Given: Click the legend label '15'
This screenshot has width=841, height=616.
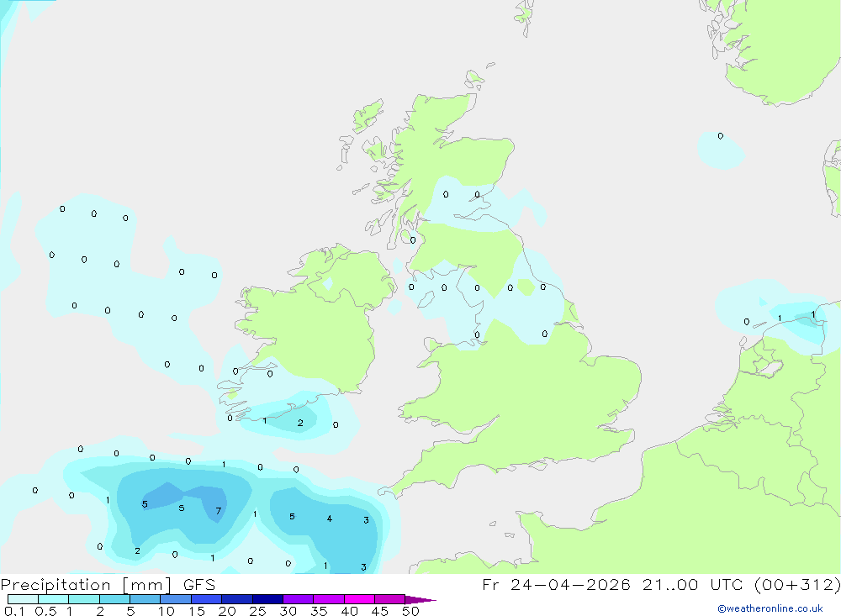Looking at the screenshot, I should [197, 611].
